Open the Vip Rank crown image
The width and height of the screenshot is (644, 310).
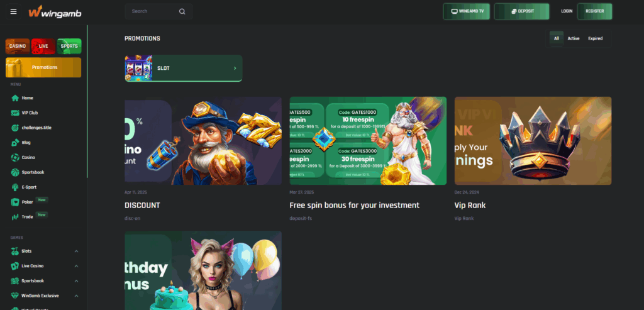[x=533, y=141]
